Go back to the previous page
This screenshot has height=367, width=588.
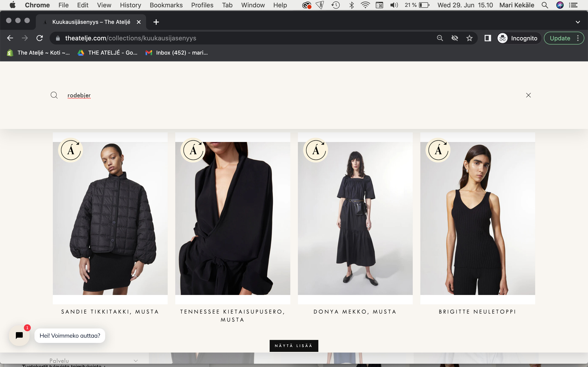tap(10, 38)
